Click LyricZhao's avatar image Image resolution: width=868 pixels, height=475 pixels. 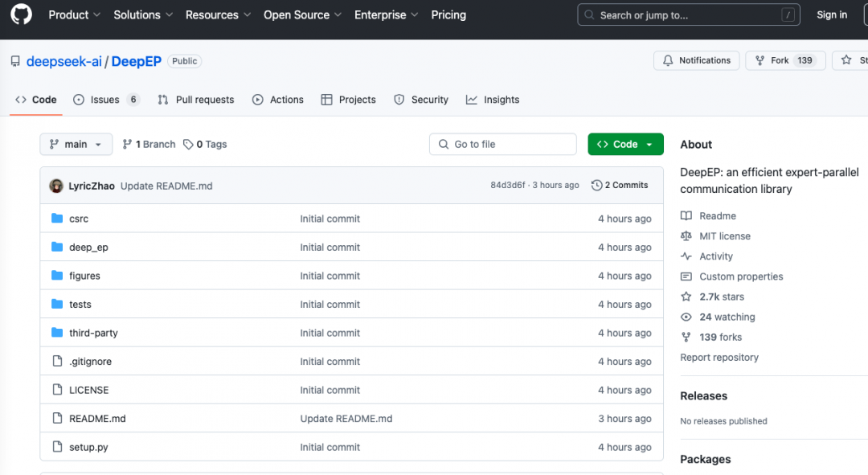pyautogui.click(x=56, y=186)
